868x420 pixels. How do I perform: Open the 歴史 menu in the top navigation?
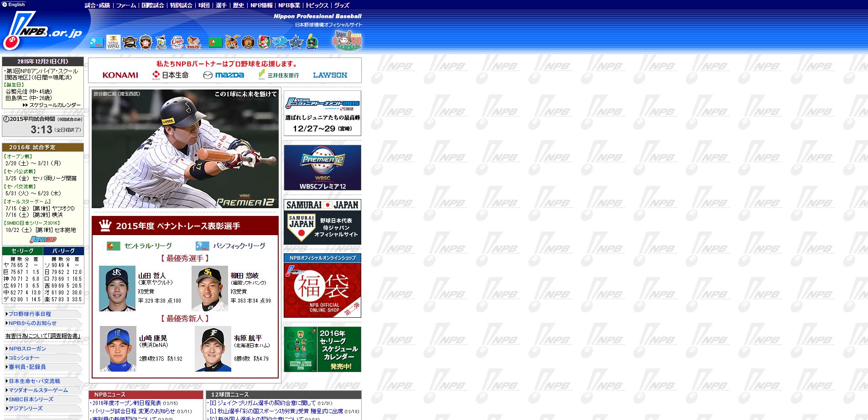tap(239, 5)
